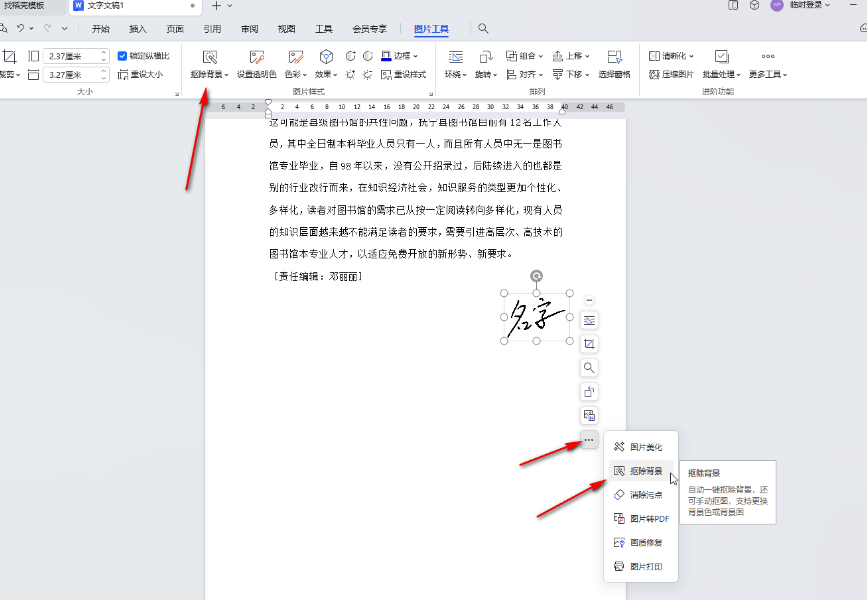The width and height of the screenshot is (867, 600).
Task: Open the 大小 group dialog launcher
Action: (x=177, y=93)
